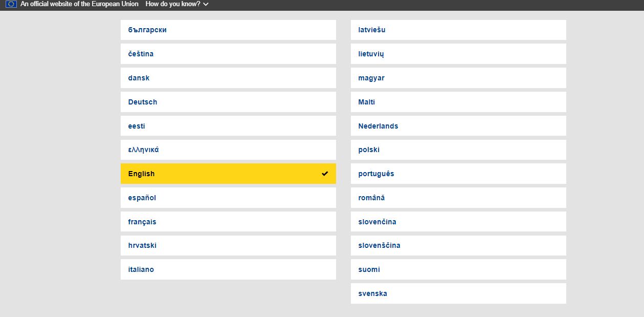The image size is (644, 317).
Task: Select ελληνικά language option
Action: coord(228,150)
